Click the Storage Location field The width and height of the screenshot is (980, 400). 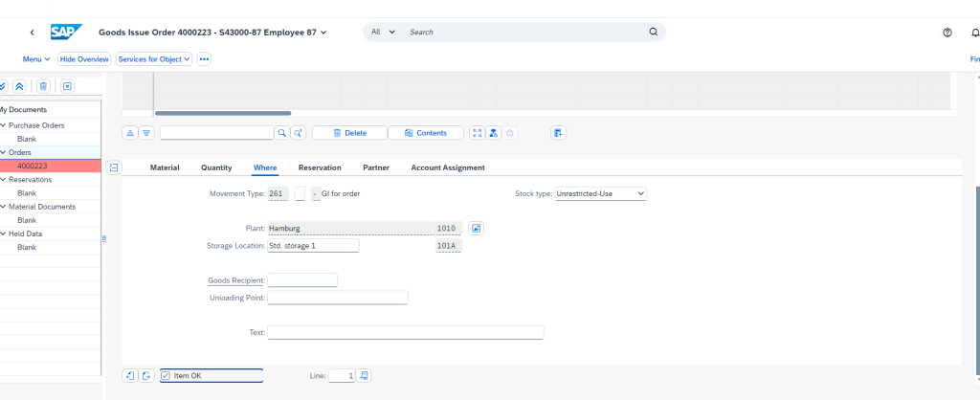(x=313, y=246)
